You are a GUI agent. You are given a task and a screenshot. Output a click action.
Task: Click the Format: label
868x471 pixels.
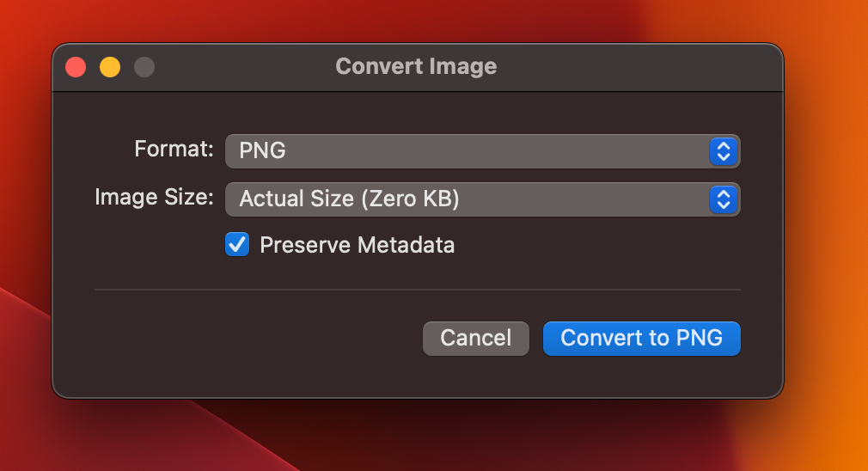tap(174, 149)
